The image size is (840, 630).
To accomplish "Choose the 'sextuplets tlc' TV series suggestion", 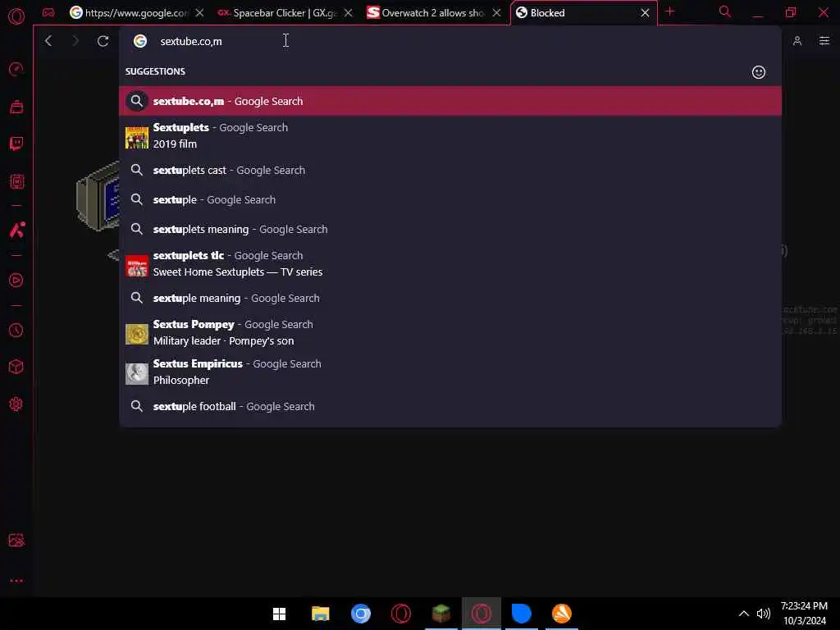I will pyautogui.click(x=450, y=264).
